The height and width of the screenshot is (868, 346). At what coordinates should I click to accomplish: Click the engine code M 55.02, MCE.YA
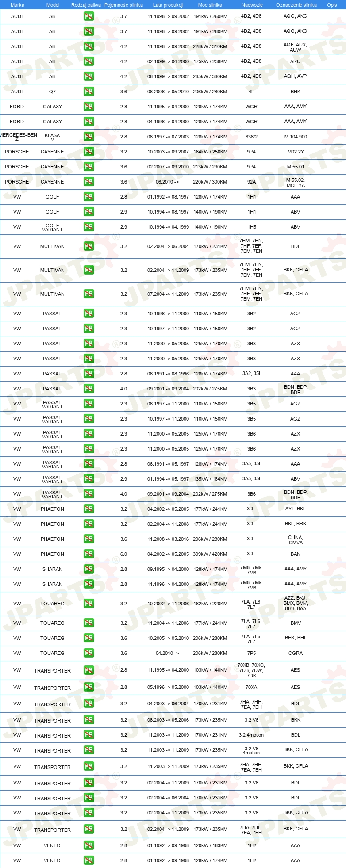pos(296,183)
